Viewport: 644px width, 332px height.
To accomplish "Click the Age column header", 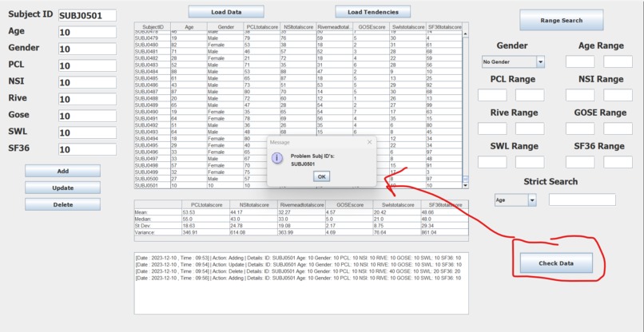I will 189,27.
